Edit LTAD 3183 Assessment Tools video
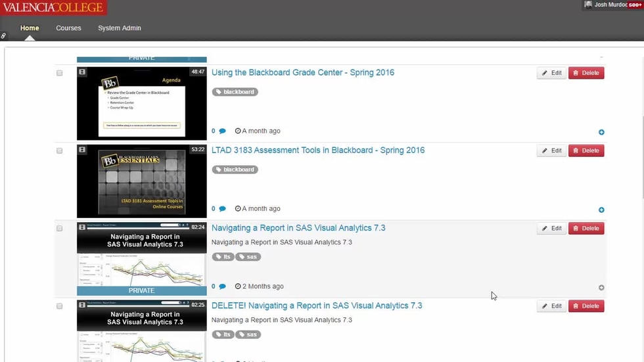This screenshot has width=644, height=362. [x=551, y=150]
